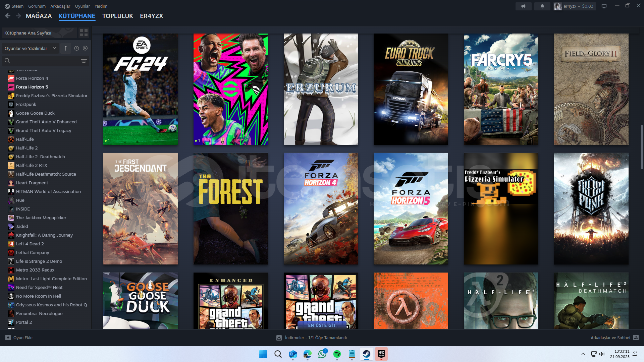Viewport: 644px width, 362px height.
Task: Go forward with the right arrow
Action: 18,16
